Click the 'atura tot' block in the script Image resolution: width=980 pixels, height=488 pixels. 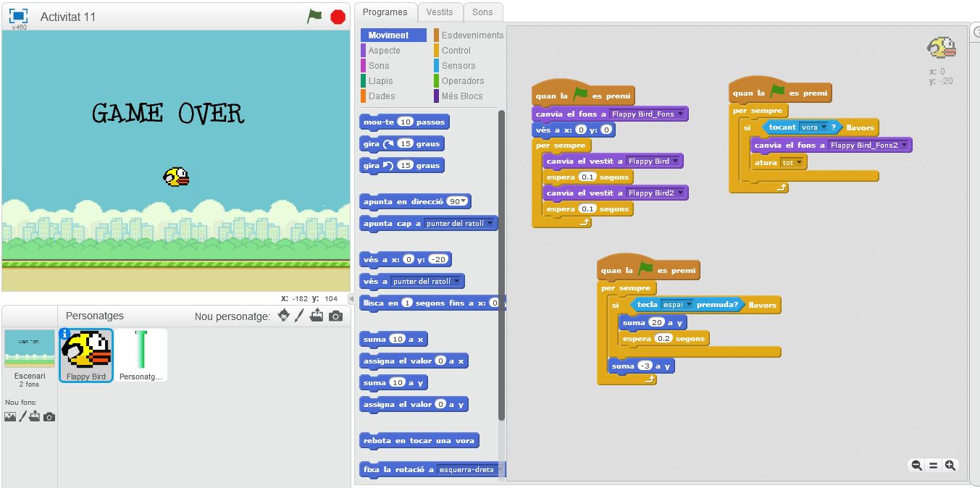779,162
